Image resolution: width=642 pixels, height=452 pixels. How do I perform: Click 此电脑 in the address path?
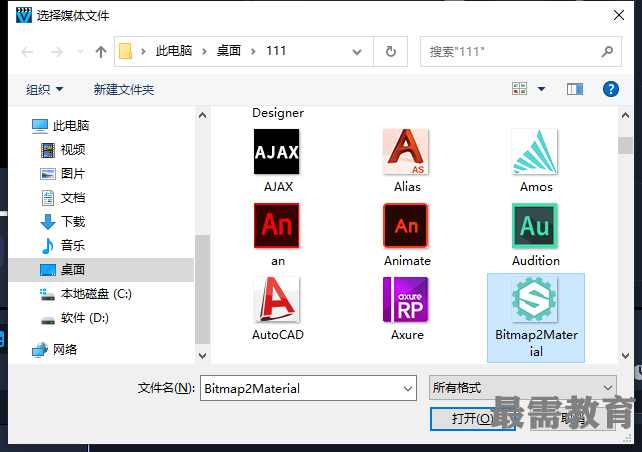point(174,51)
